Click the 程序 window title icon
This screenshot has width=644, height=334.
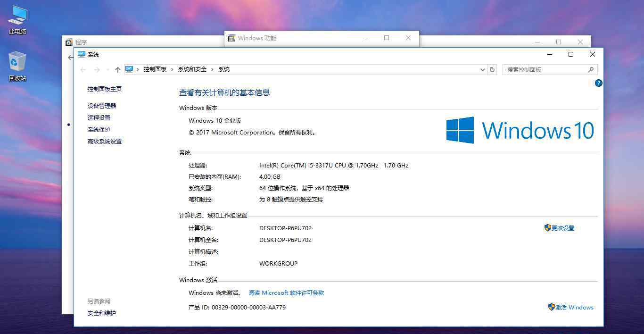point(69,42)
